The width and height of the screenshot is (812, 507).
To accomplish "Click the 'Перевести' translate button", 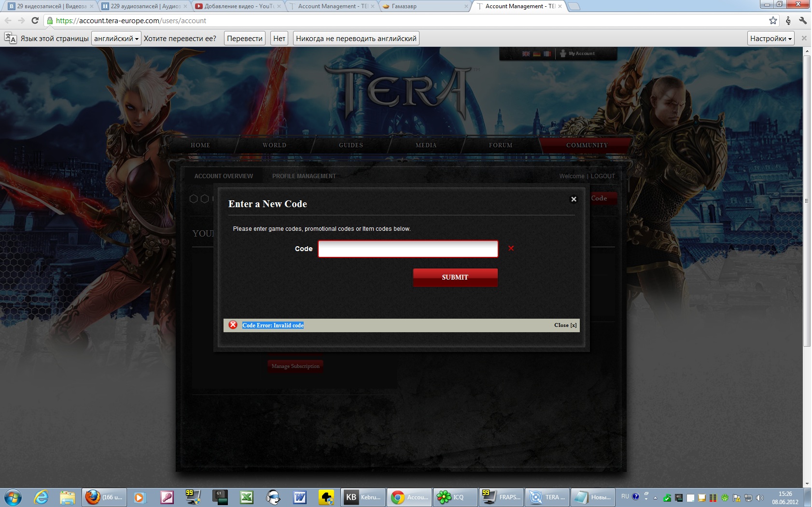I will pos(245,39).
